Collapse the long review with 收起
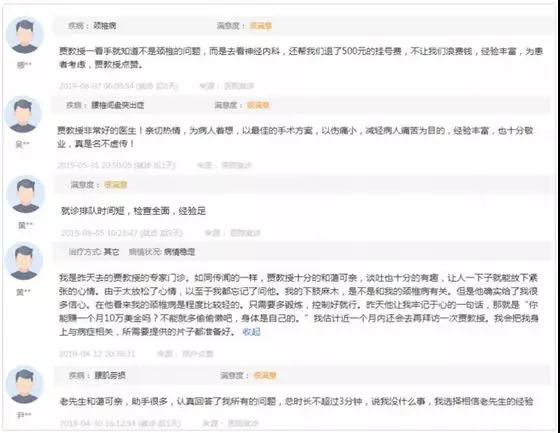560x433 pixels. (x=251, y=332)
